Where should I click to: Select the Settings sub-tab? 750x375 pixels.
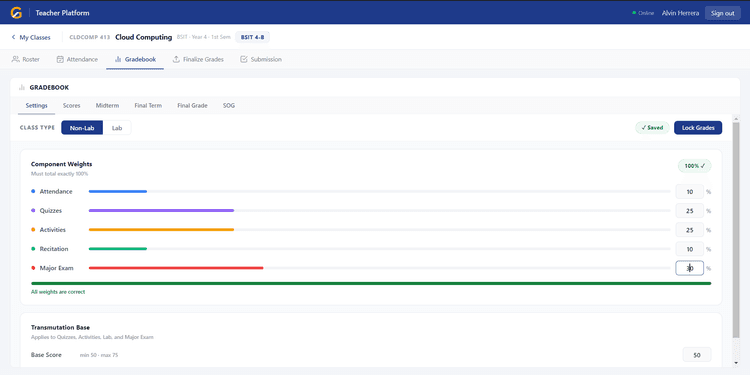(36, 106)
